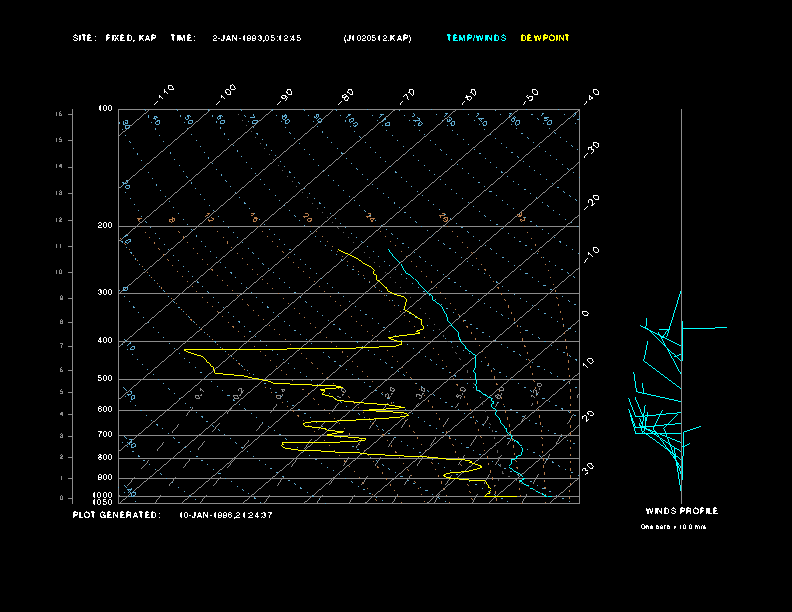Screen dimensions: 792x612
Task: Click the -80 temperature axis label
Action: (x=345, y=96)
